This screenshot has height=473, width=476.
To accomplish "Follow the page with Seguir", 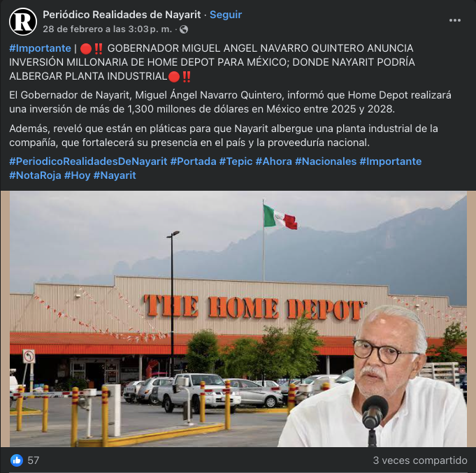I will [x=226, y=15].
